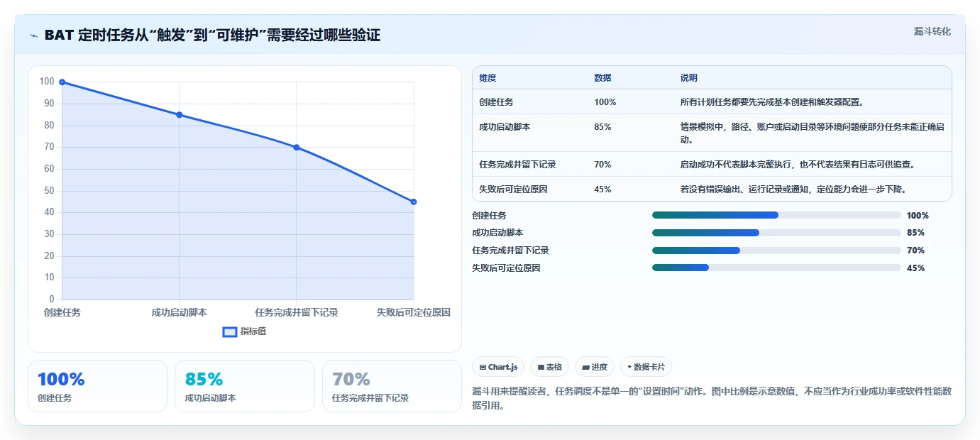
Task: Click the description starting 若没有错误输出
Action: click(793, 189)
